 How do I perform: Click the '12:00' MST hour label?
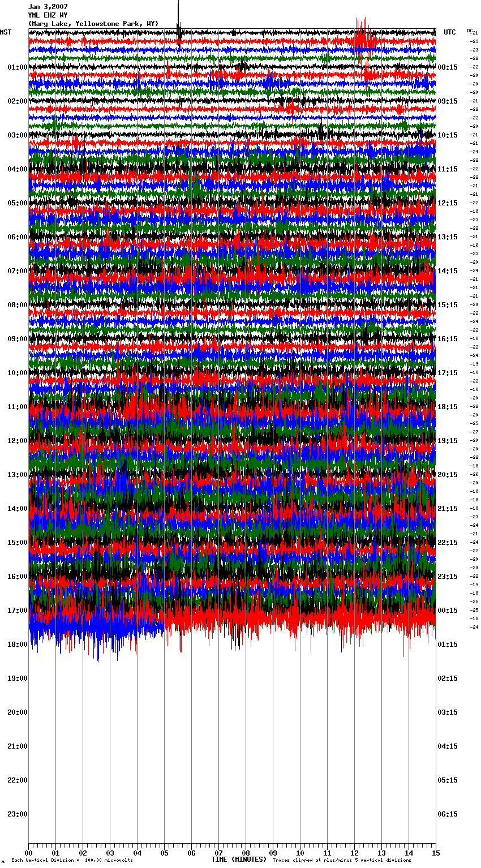tap(18, 441)
